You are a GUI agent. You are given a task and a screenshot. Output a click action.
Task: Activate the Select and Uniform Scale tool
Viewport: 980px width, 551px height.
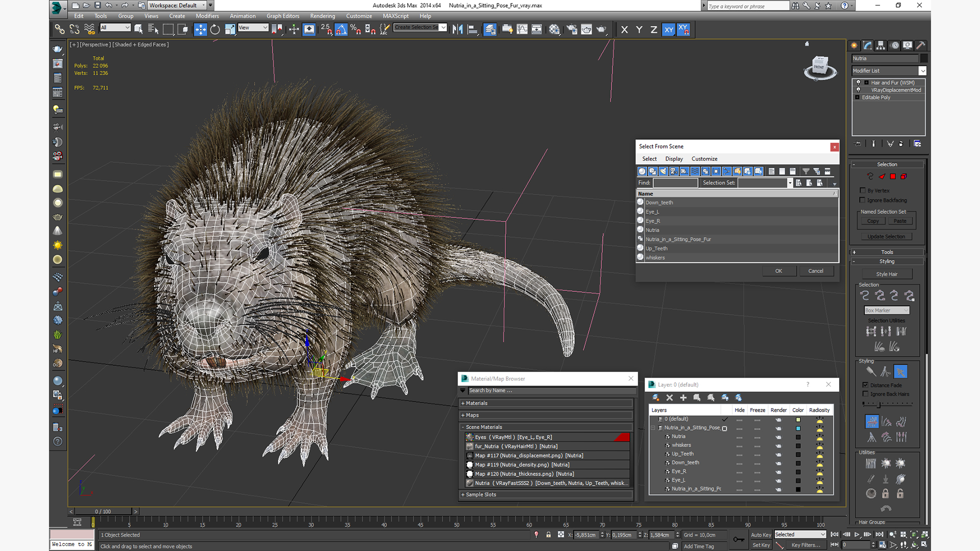230,29
